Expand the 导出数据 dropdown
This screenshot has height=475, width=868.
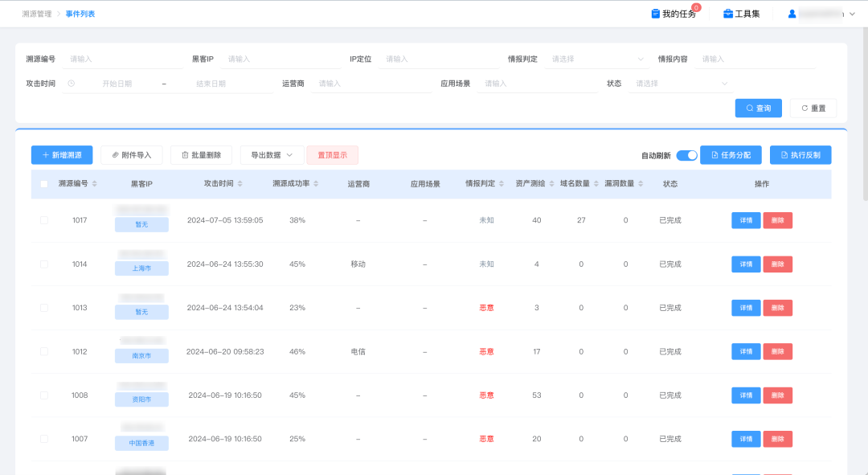[x=272, y=155]
